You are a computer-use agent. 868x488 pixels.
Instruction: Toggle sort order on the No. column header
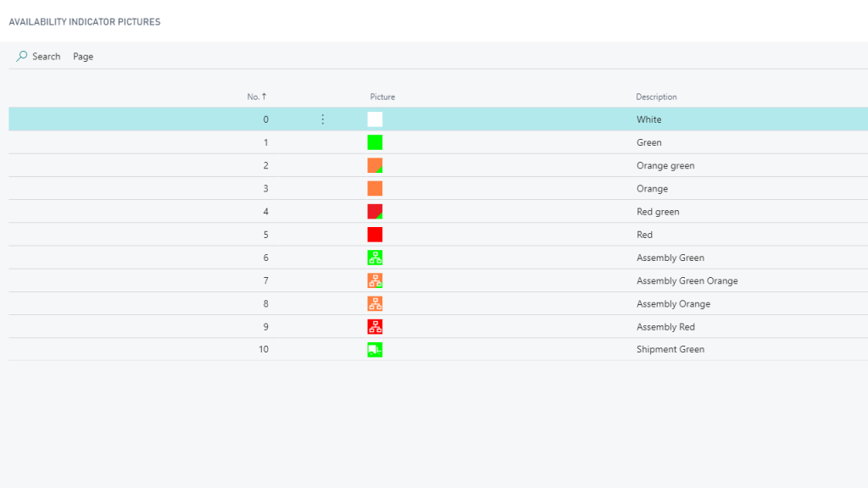pos(257,97)
